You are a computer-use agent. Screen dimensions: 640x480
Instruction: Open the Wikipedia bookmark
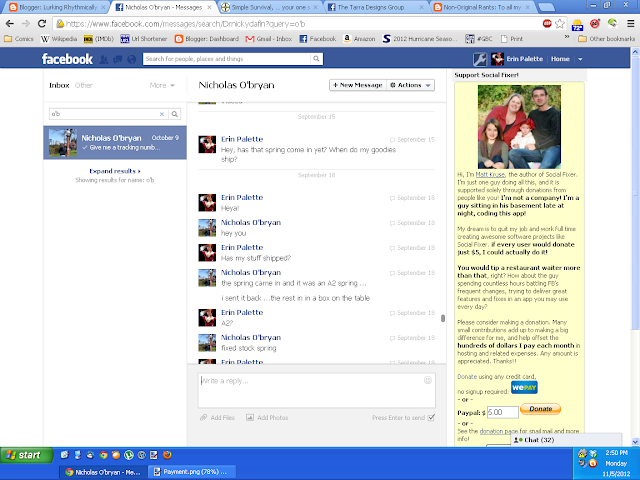pos(59,39)
